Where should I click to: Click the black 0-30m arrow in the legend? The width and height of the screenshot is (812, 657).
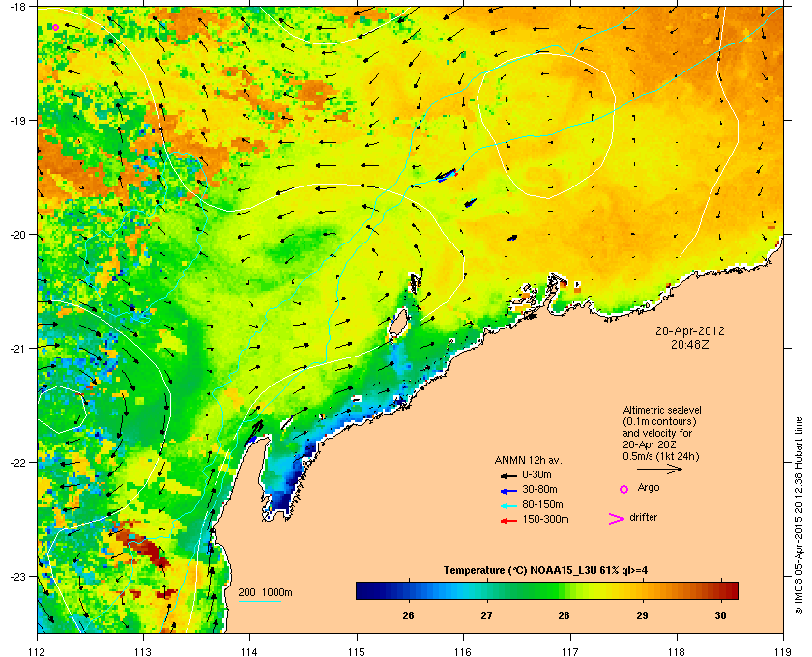508,475
